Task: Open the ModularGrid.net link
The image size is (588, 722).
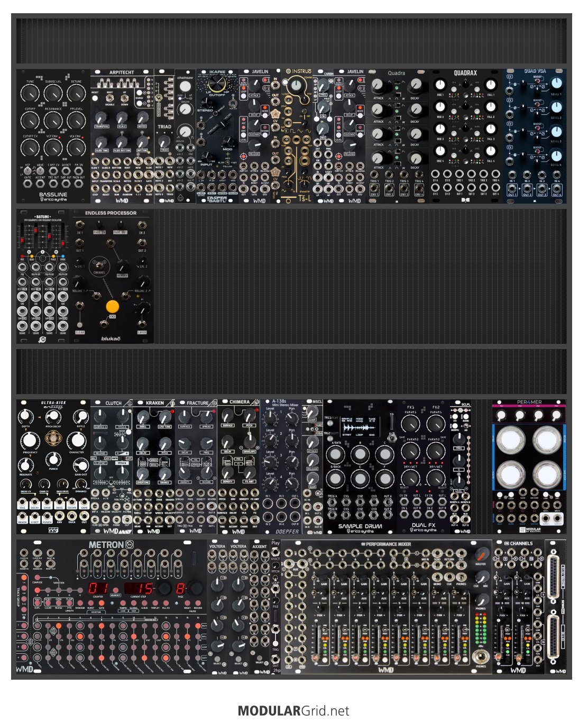Action: pyautogui.click(x=293, y=711)
